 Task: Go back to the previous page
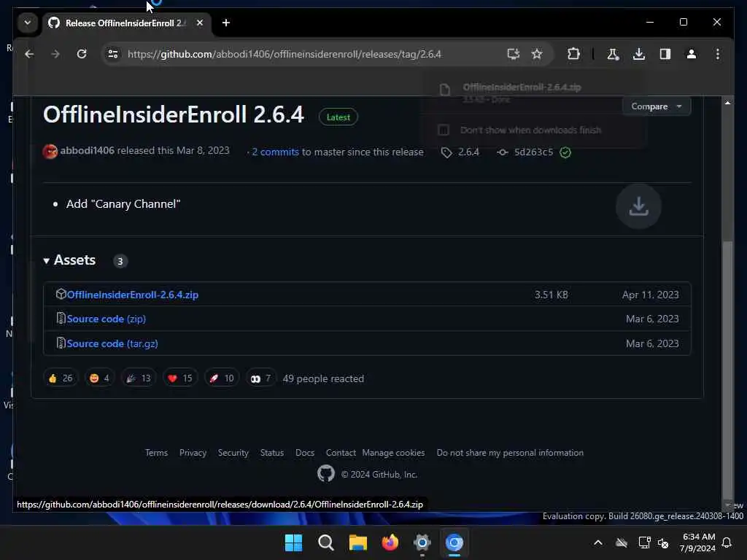pyautogui.click(x=29, y=54)
